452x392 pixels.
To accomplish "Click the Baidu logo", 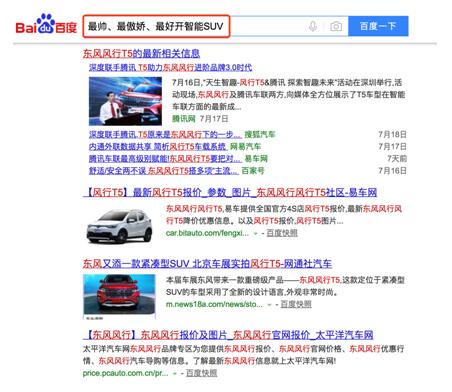I will [x=46, y=25].
